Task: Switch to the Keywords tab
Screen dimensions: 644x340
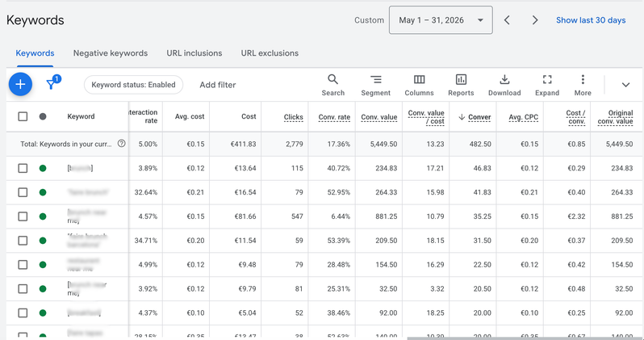Action: click(35, 53)
